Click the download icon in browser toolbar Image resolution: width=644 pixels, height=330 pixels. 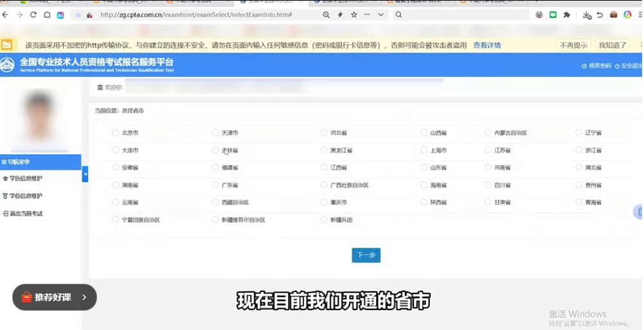click(x=586, y=15)
